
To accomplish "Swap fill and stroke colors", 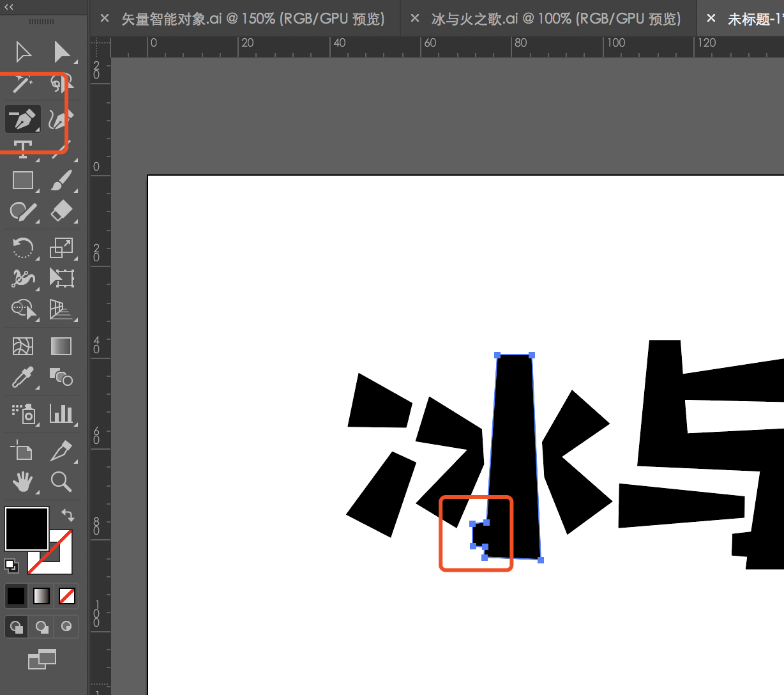I will tap(68, 515).
